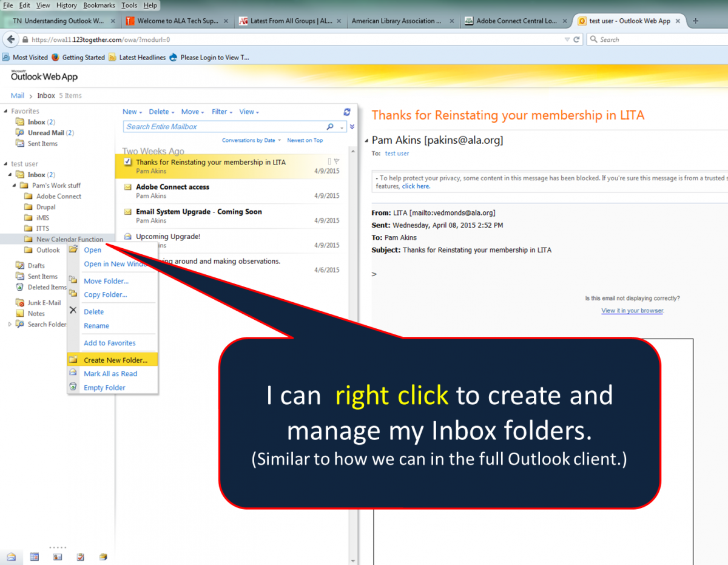Open the Firefox Tools menu
This screenshot has height=565, width=728.
[x=129, y=5]
